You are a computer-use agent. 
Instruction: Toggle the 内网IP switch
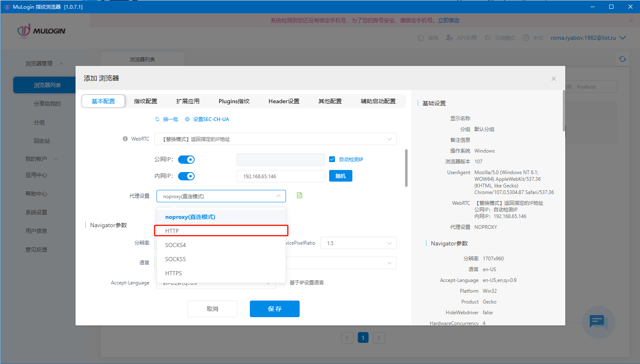pyautogui.click(x=186, y=176)
